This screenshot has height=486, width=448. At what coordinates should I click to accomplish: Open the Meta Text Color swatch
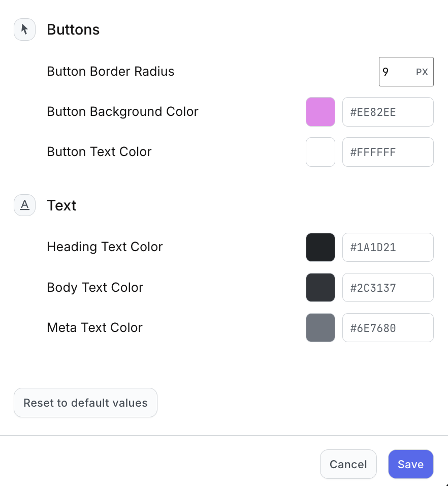click(x=321, y=328)
